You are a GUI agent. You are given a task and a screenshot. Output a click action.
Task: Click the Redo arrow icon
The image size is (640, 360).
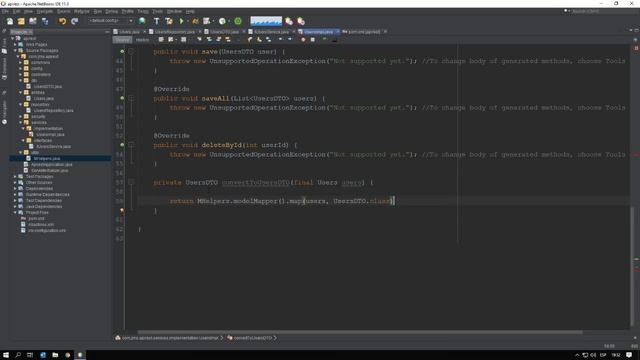(74, 21)
